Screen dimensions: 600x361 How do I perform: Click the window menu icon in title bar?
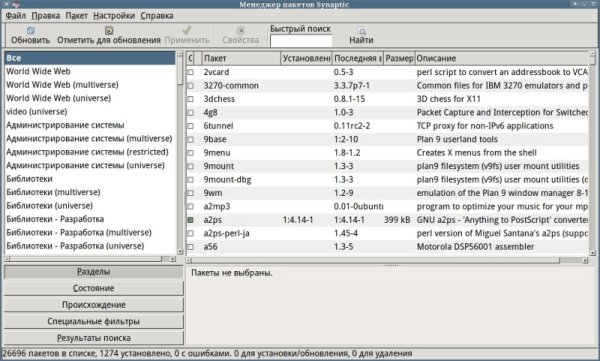click(15, 4)
